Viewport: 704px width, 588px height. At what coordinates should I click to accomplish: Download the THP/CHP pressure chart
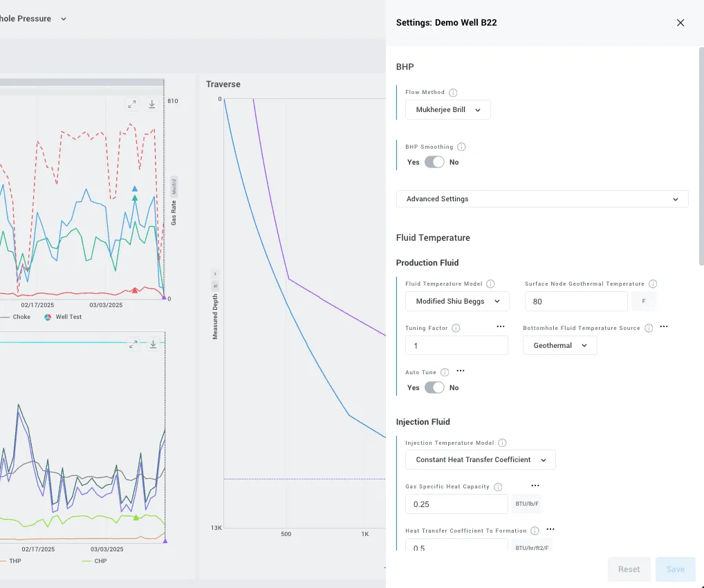pos(153,344)
